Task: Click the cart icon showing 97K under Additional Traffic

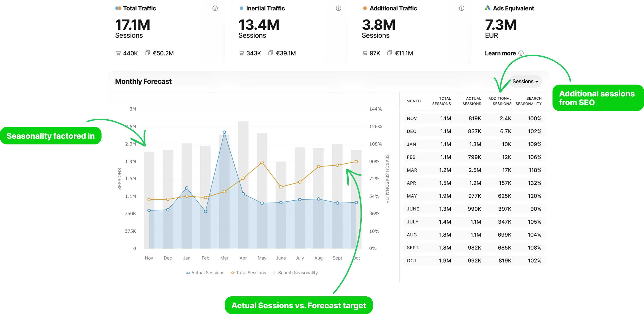Action: tap(365, 53)
